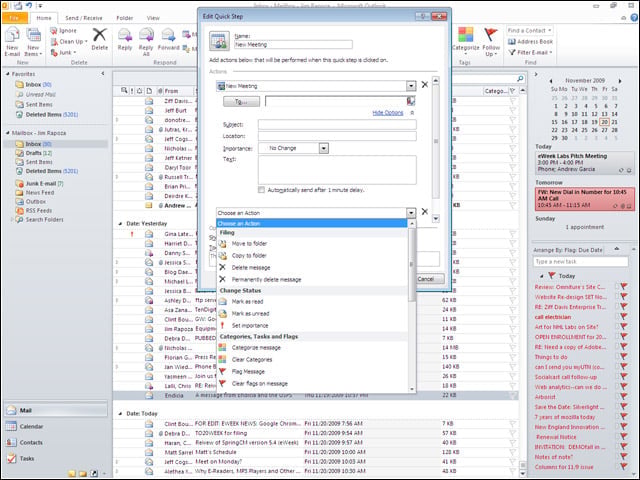640x480 pixels.
Task: Choose Mark as read action
Action: (x=312, y=302)
